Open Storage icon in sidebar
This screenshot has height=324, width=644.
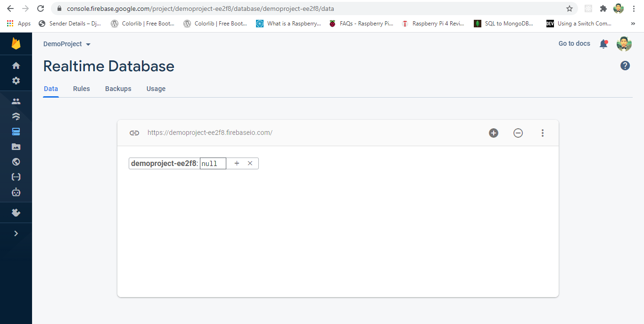(16, 147)
